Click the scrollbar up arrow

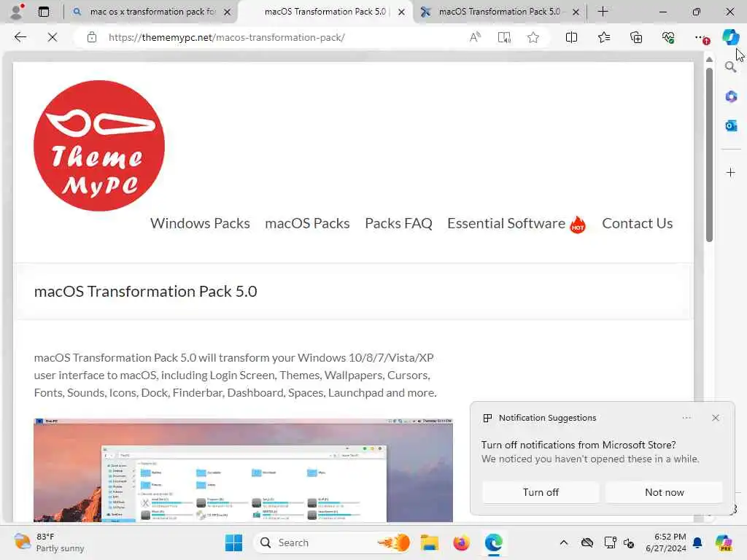[709, 60]
